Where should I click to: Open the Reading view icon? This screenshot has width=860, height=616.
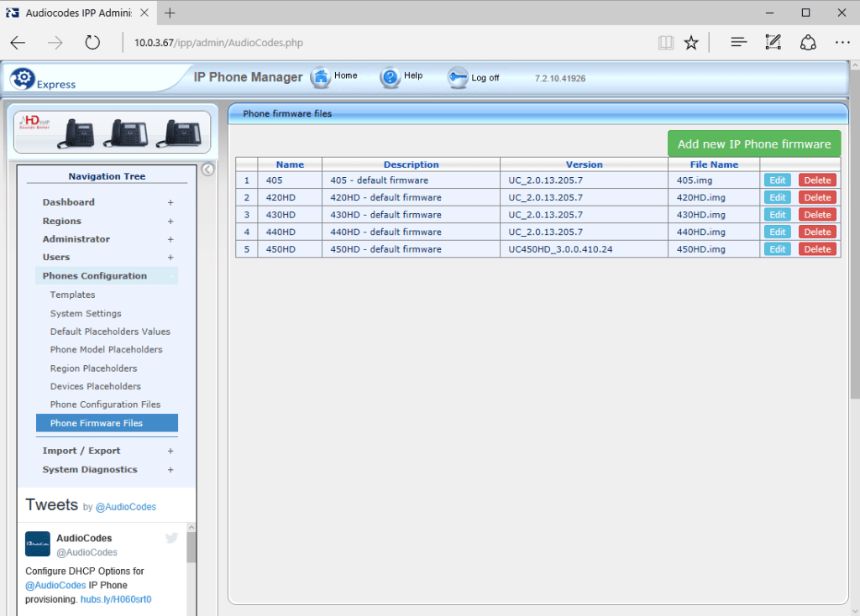click(x=665, y=42)
